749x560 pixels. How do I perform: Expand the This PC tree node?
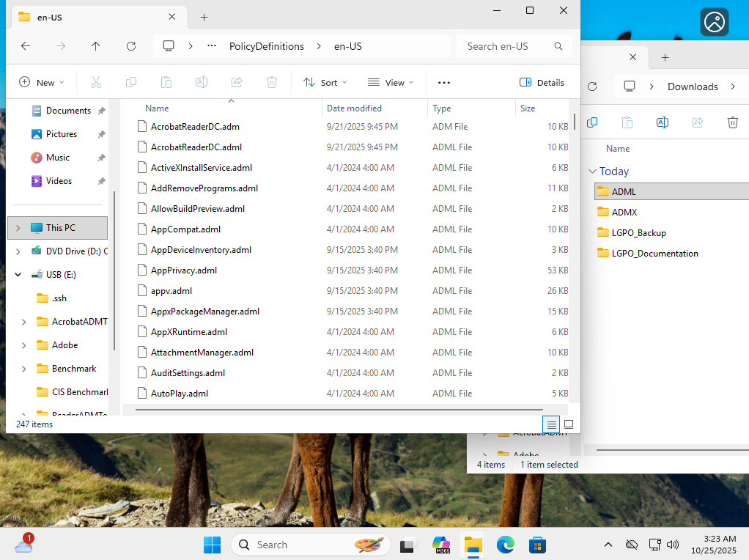pyautogui.click(x=18, y=228)
